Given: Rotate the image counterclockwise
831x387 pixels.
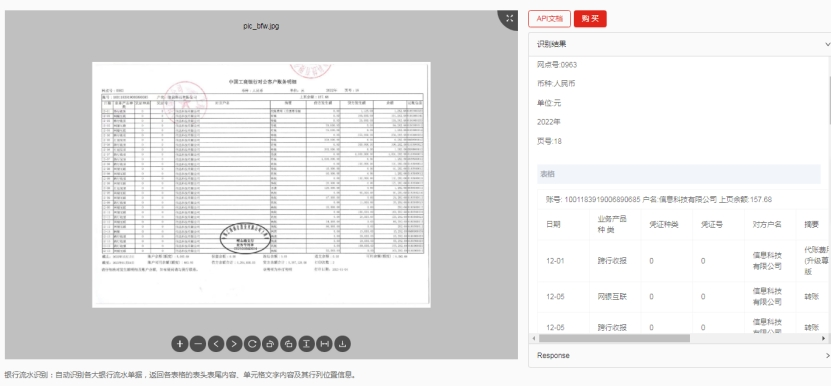Looking at the screenshot, I should (x=288, y=344).
